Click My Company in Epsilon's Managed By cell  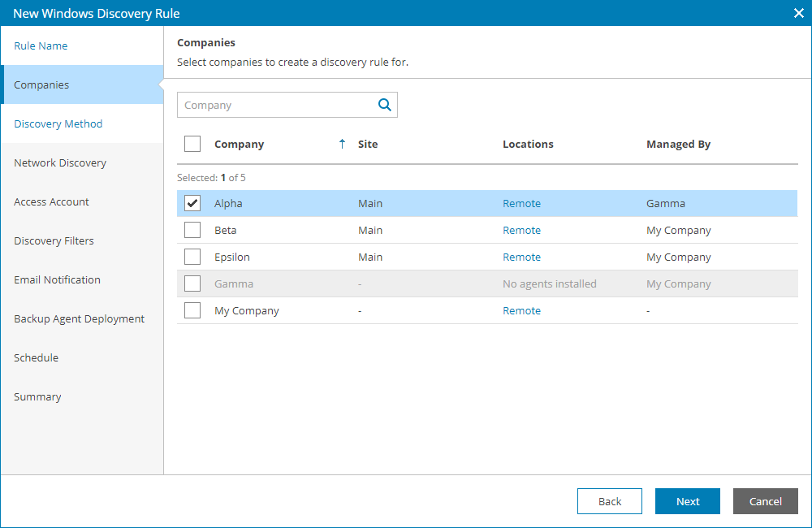(678, 257)
